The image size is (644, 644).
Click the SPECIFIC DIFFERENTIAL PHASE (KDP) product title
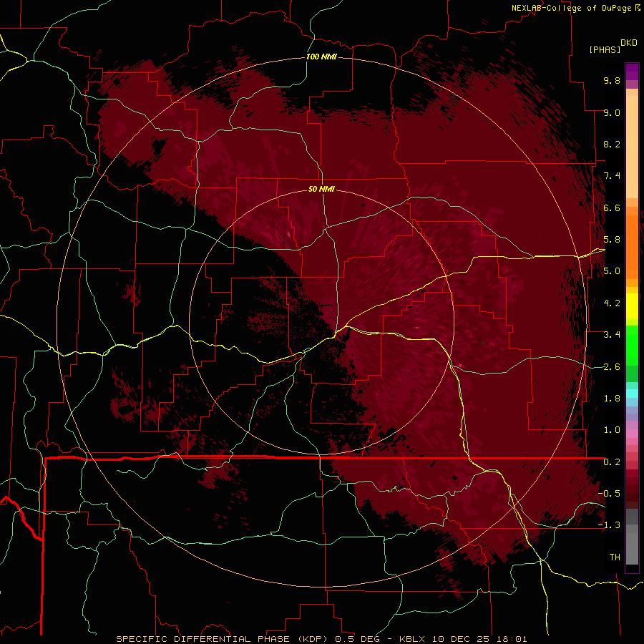click(223, 639)
